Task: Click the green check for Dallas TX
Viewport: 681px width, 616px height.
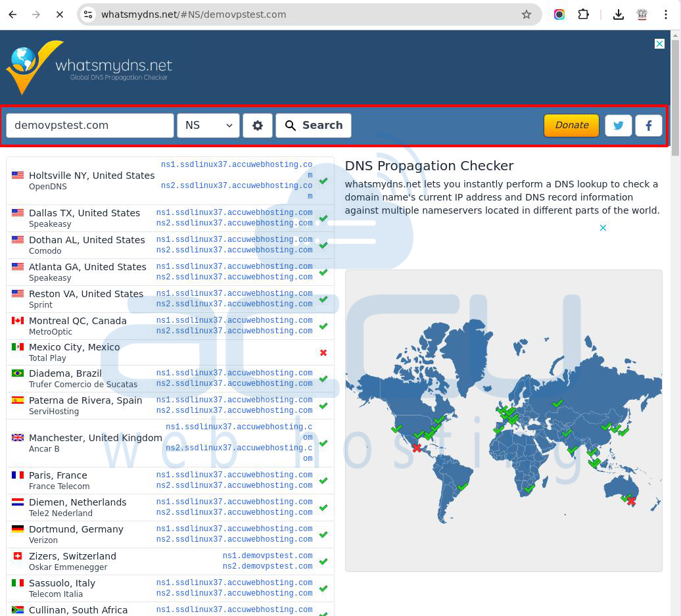Action: click(x=323, y=218)
